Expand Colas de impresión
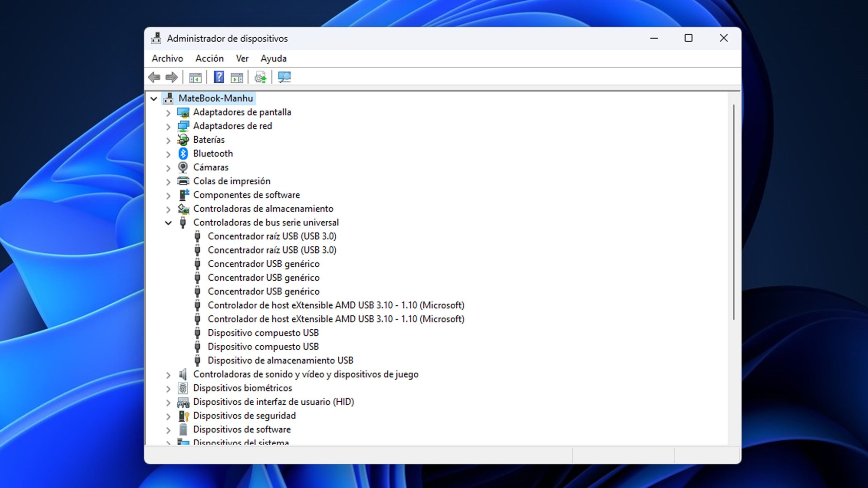Image resolution: width=868 pixels, height=488 pixels. tap(168, 182)
